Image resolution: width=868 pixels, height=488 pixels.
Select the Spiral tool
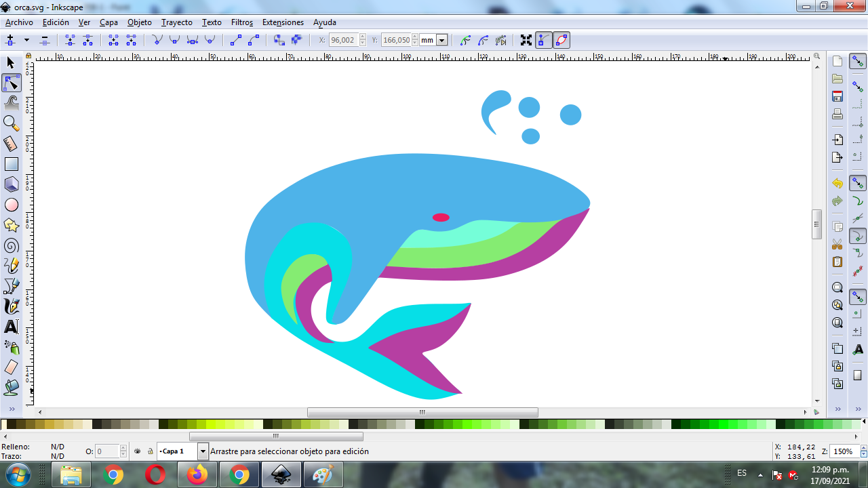(x=11, y=245)
